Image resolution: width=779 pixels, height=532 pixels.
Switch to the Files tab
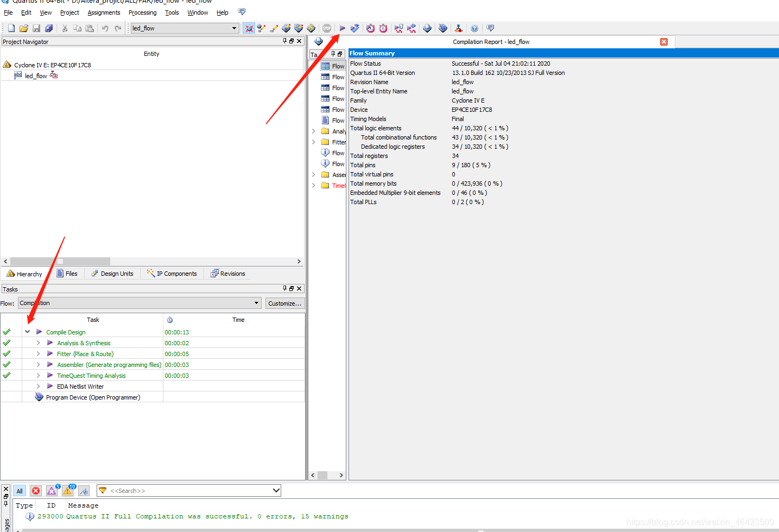tap(67, 274)
